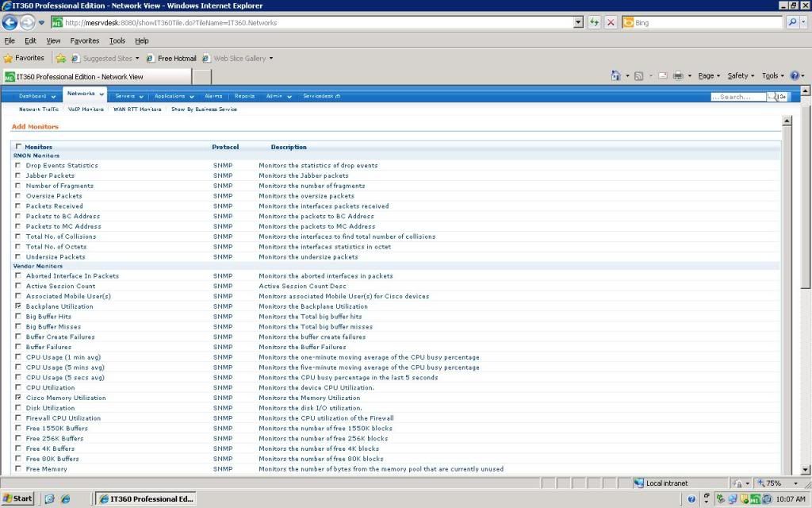Open the File menu

pyautogui.click(x=10, y=40)
